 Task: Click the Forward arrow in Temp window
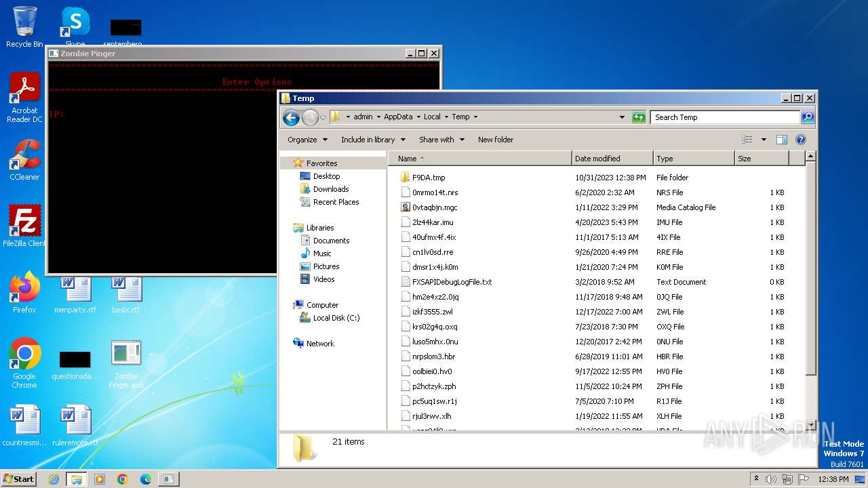(310, 117)
